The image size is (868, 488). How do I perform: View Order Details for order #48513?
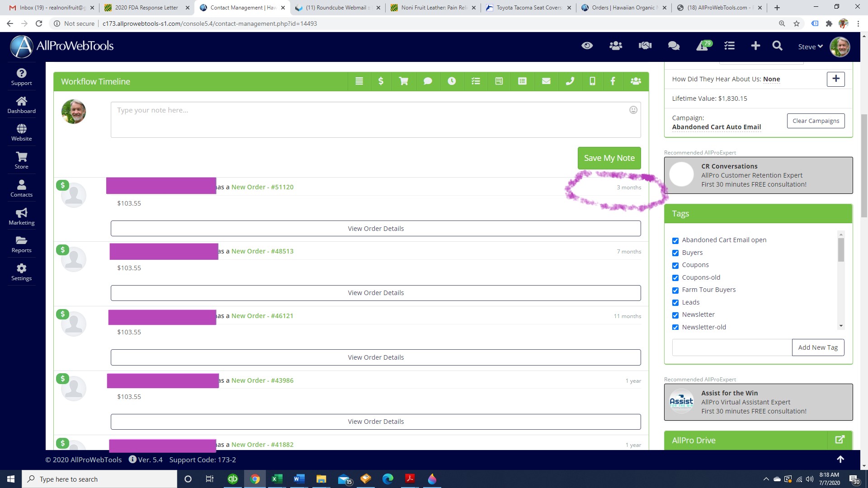(376, 293)
